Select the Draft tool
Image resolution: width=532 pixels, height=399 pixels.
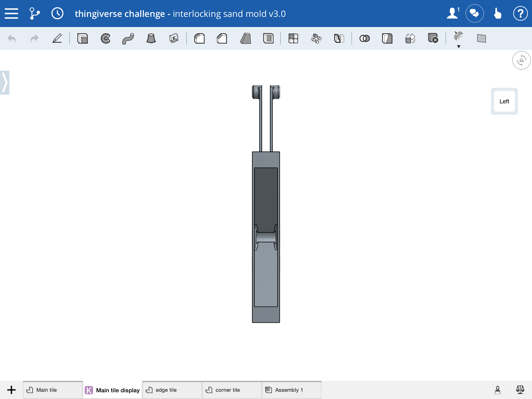coord(245,38)
